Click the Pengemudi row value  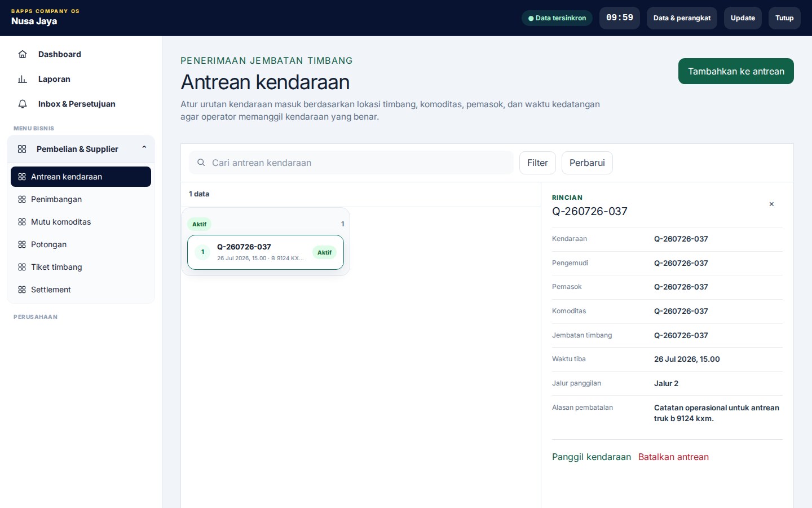click(681, 264)
